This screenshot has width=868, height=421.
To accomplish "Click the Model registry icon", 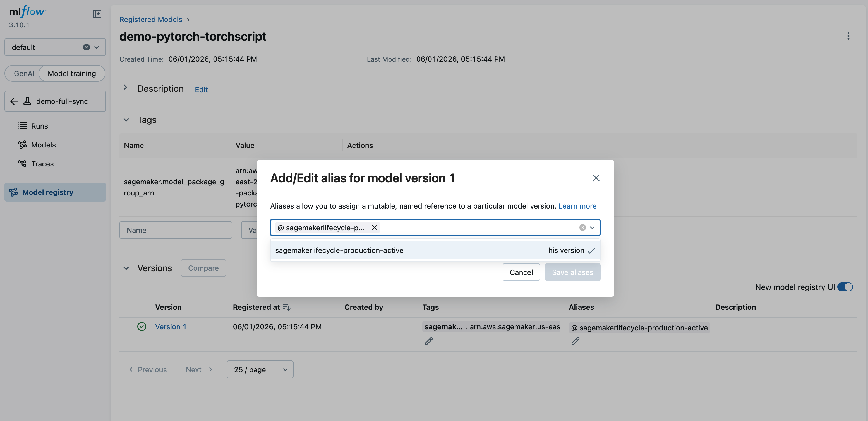I will [x=13, y=192].
